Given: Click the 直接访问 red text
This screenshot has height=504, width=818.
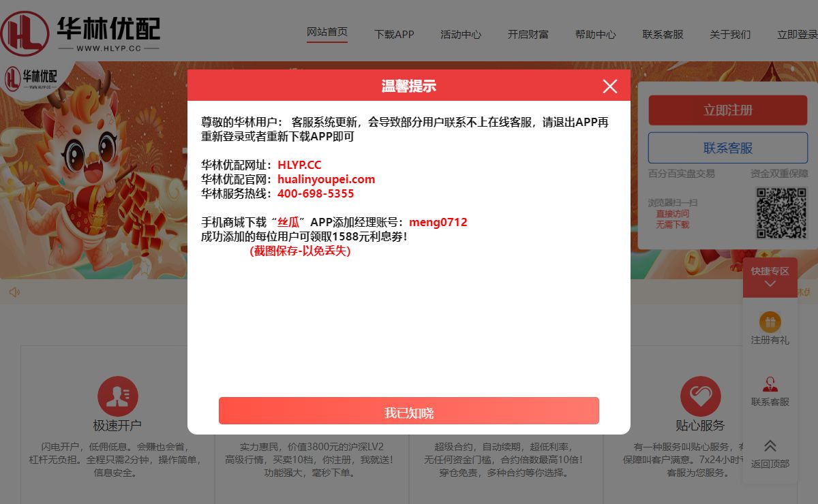Looking at the screenshot, I should click(673, 214).
